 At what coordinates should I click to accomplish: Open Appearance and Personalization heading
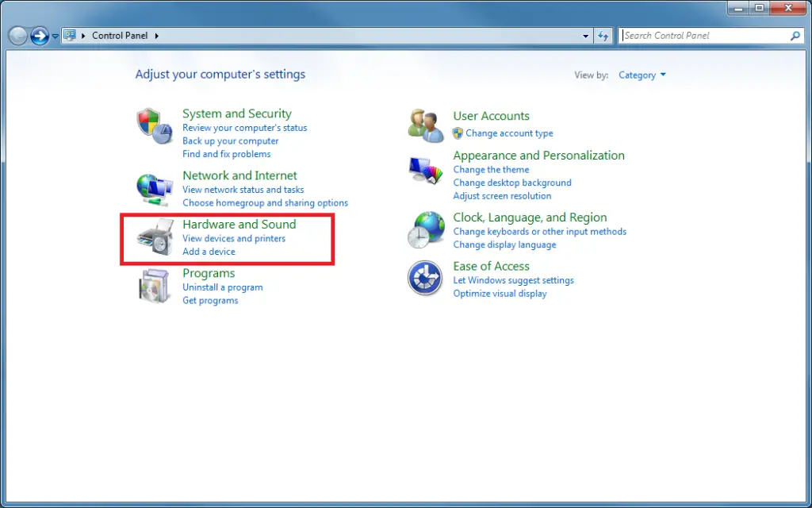tap(538, 155)
